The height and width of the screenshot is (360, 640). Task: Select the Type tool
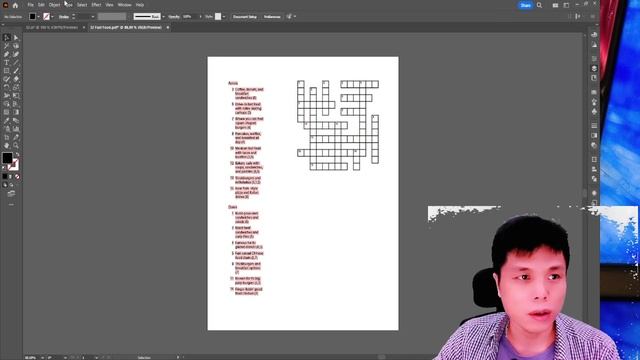(x=7, y=62)
